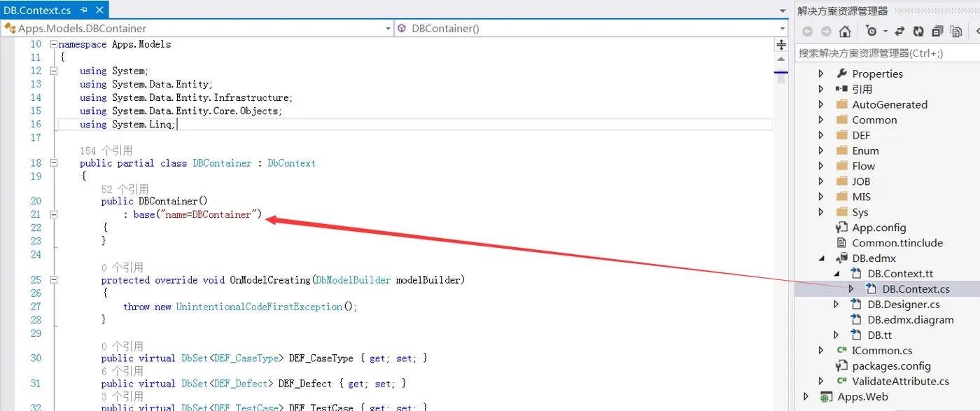
Task: Expand the DB.tt node
Action: [x=836, y=335]
